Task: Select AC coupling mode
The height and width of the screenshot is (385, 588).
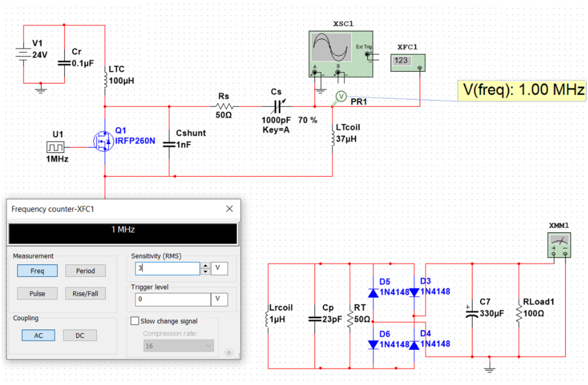Action: click(38, 335)
